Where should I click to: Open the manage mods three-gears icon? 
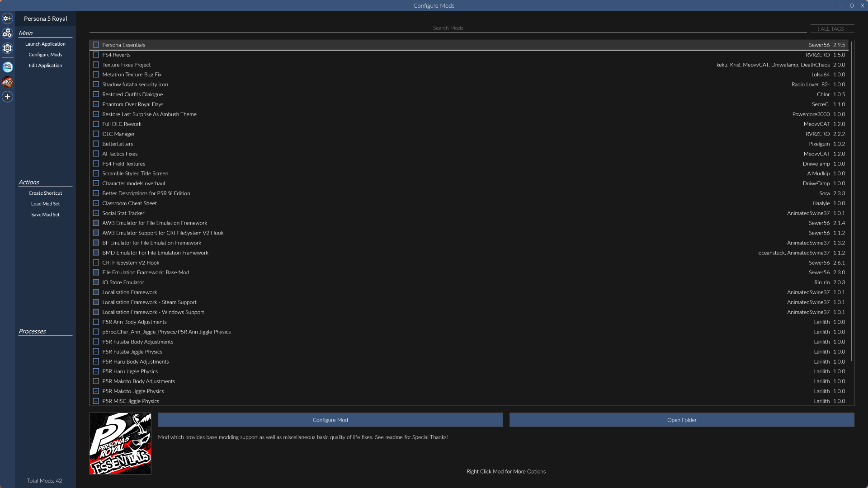coord(7,33)
